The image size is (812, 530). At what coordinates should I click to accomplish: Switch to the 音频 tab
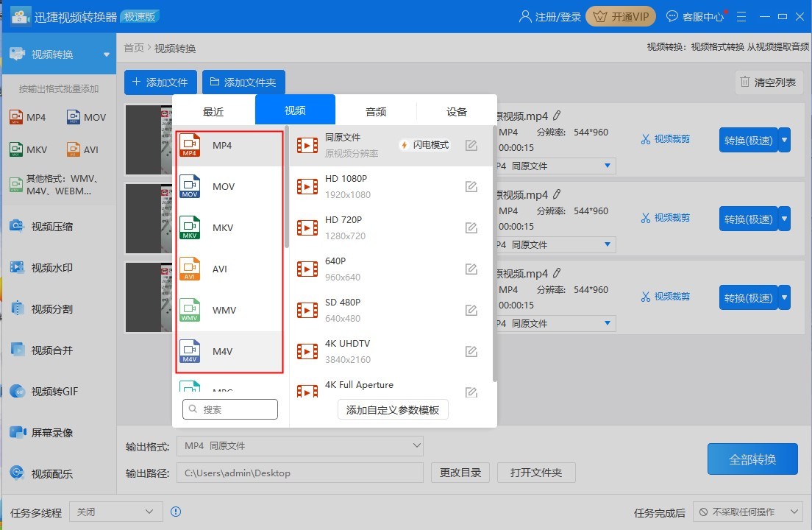click(375, 110)
